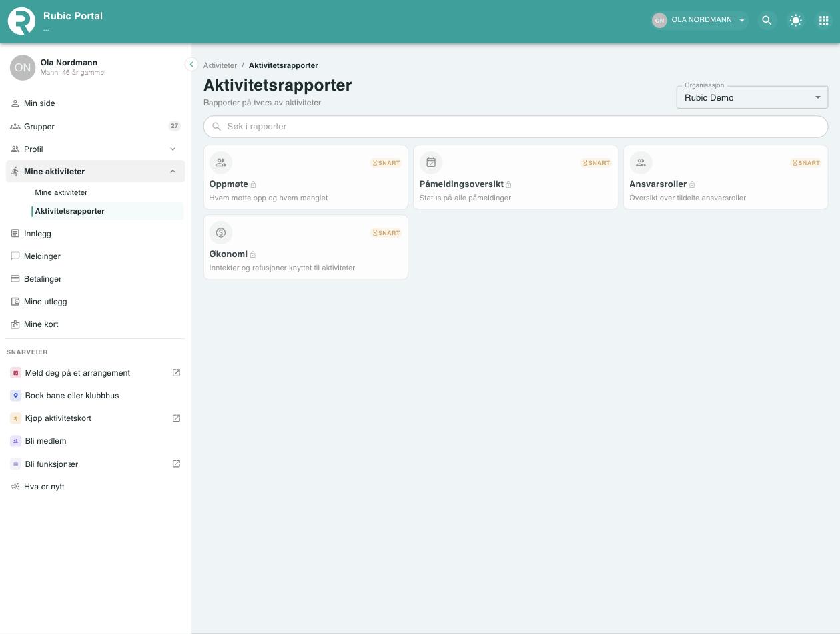Click the Min side person icon
The width and height of the screenshot is (840, 634).
[x=15, y=103]
